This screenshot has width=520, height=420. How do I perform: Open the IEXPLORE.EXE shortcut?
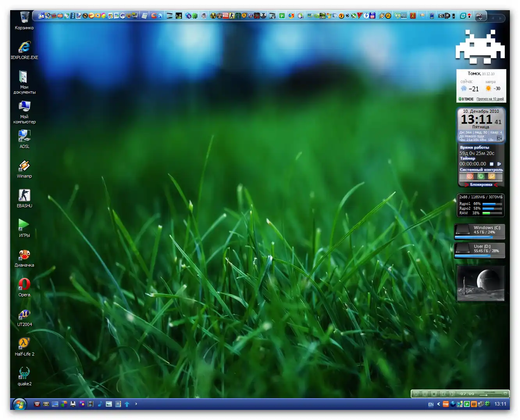[24, 48]
